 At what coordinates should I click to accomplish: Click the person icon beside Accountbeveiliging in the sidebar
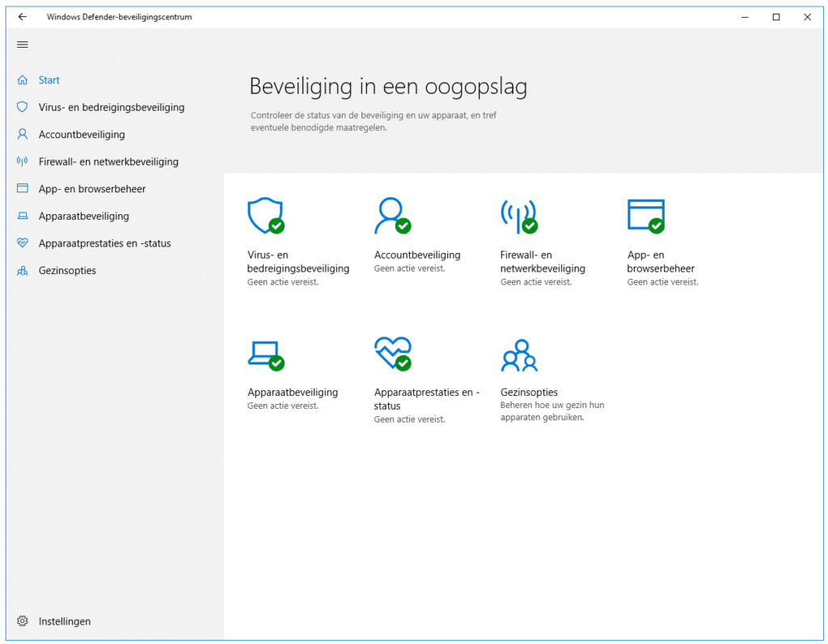coord(22,134)
